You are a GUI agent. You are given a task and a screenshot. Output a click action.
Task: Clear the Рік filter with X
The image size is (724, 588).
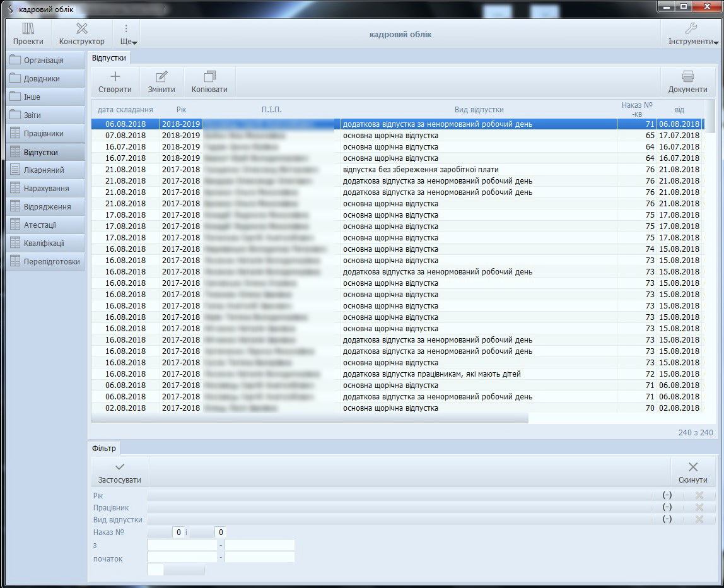click(x=699, y=495)
